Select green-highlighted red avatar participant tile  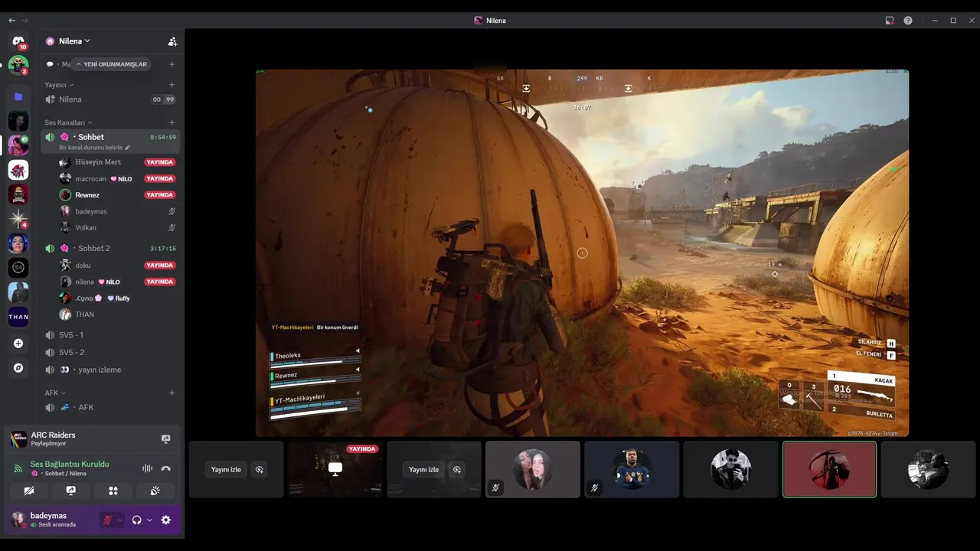click(x=829, y=469)
